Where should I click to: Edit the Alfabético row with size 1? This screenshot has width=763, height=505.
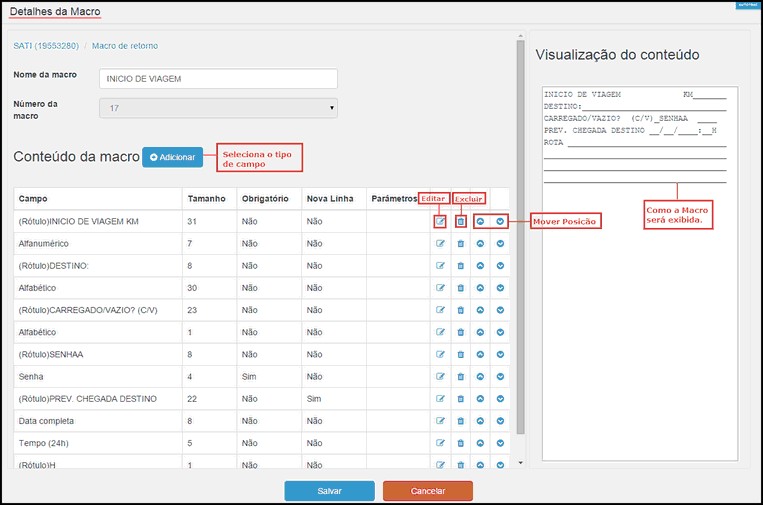[440, 332]
